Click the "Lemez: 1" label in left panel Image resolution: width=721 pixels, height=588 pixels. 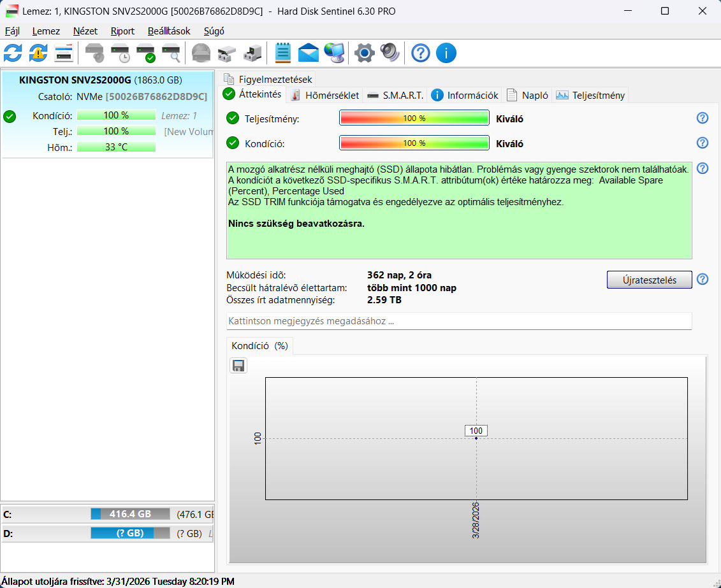point(179,116)
